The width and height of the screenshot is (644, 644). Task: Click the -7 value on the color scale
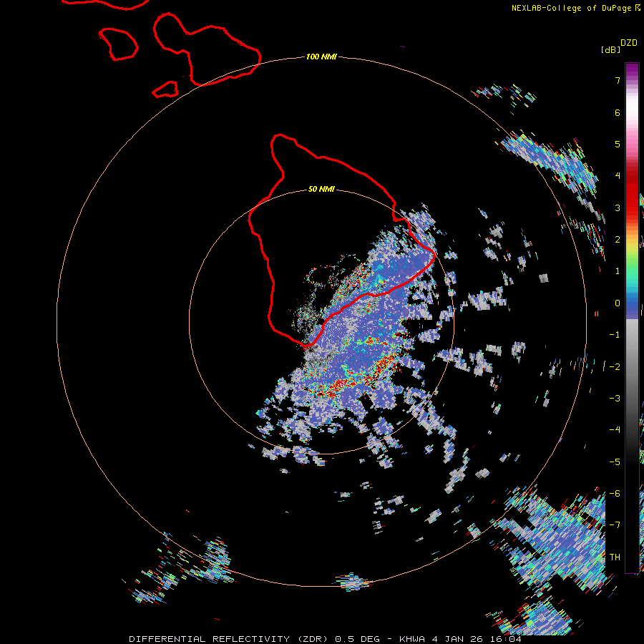click(615, 525)
